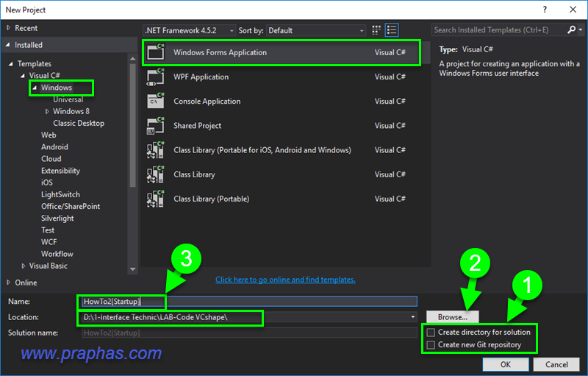Viewport: 588px width, 376px height.
Task: Select Shared Project template name
Action: tap(197, 126)
